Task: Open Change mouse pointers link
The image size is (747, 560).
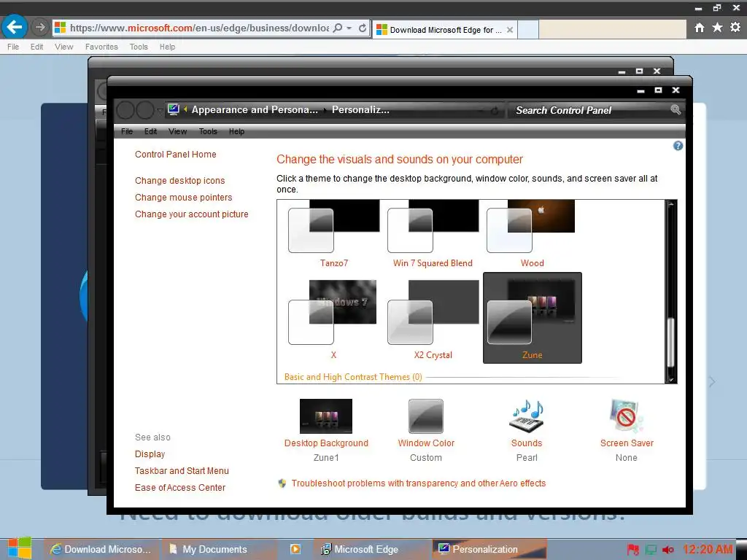Action: (183, 197)
